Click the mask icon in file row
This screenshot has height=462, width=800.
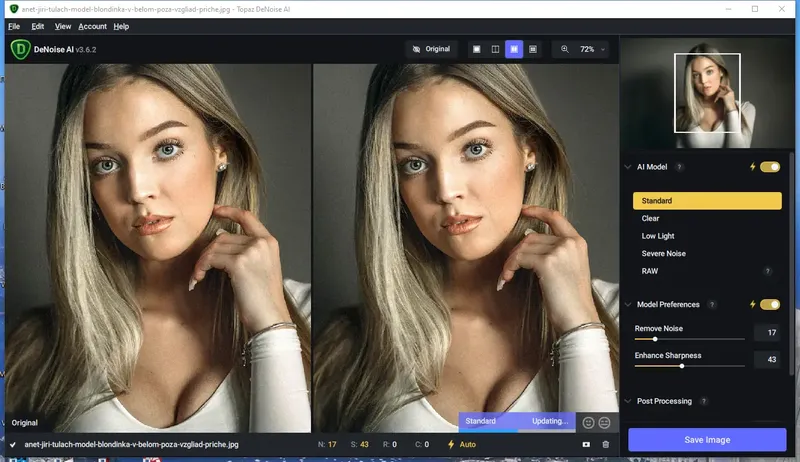pyautogui.click(x=586, y=445)
